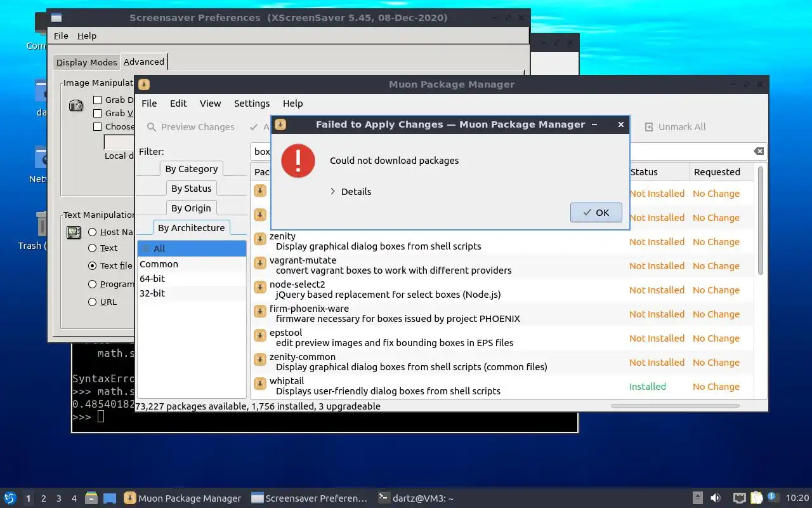Sort by the Status column header
Viewport: 812px width, 508px height.
coord(658,172)
